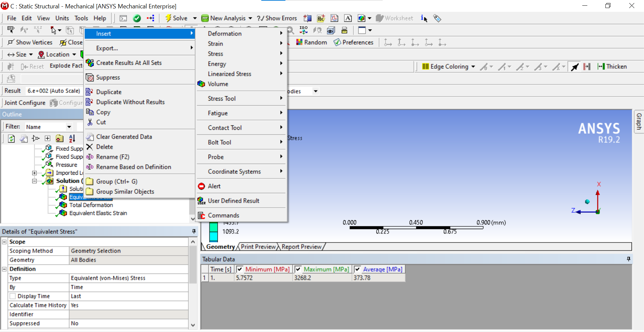Open the Edge Coloring dropdown
This screenshot has height=332, width=644.
click(473, 66)
